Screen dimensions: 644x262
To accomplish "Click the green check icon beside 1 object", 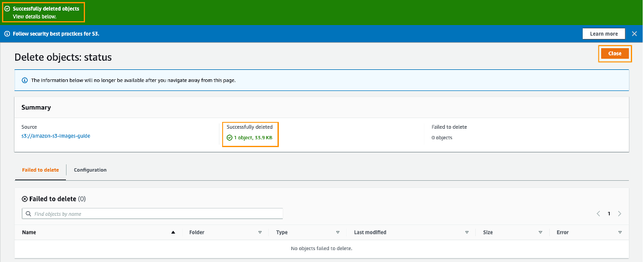I will (229, 138).
